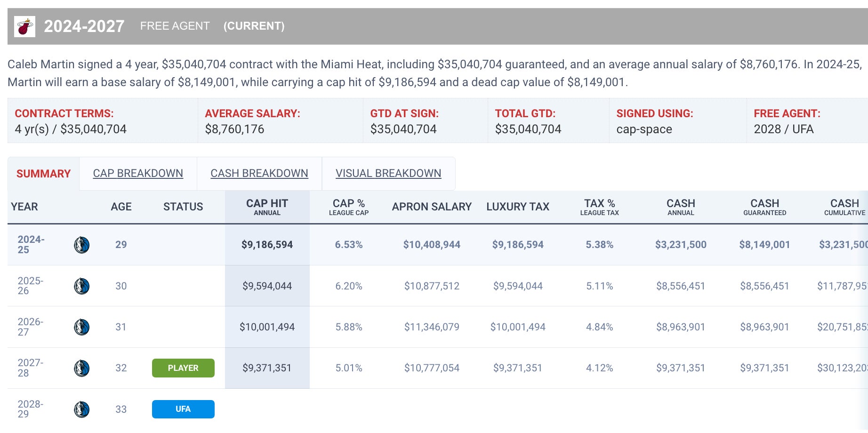Viewport: 868px width, 433px height.
Task: Open the Cap Breakdown tab
Action: point(138,173)
